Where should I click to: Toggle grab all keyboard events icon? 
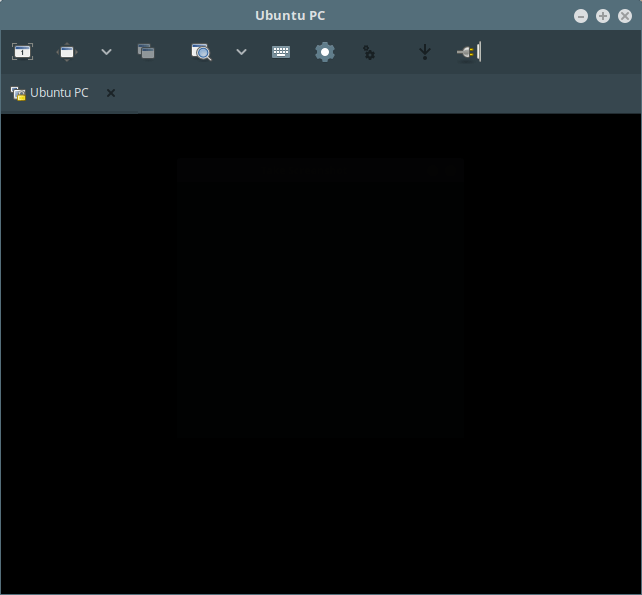point(281,52)
